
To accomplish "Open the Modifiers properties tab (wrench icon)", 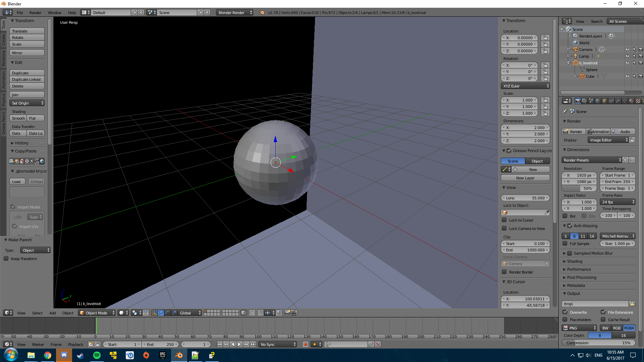I will (x=618, y=101).
